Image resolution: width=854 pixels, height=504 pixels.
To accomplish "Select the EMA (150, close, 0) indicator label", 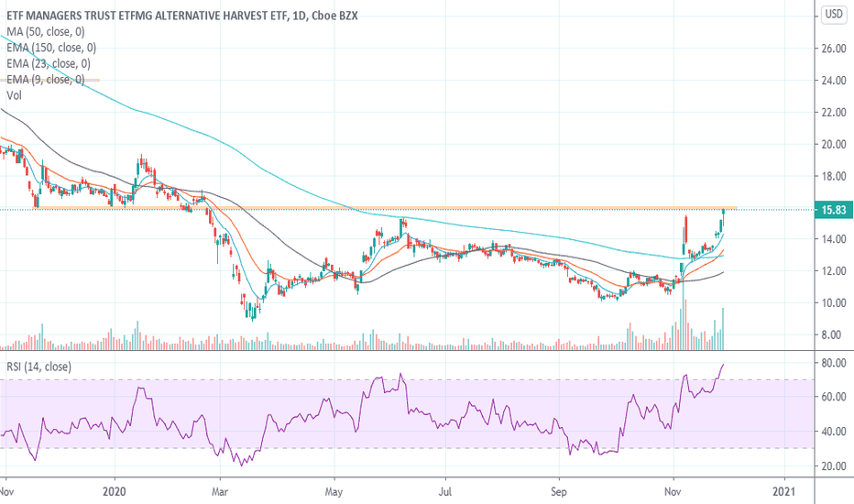I will (51, 48).
